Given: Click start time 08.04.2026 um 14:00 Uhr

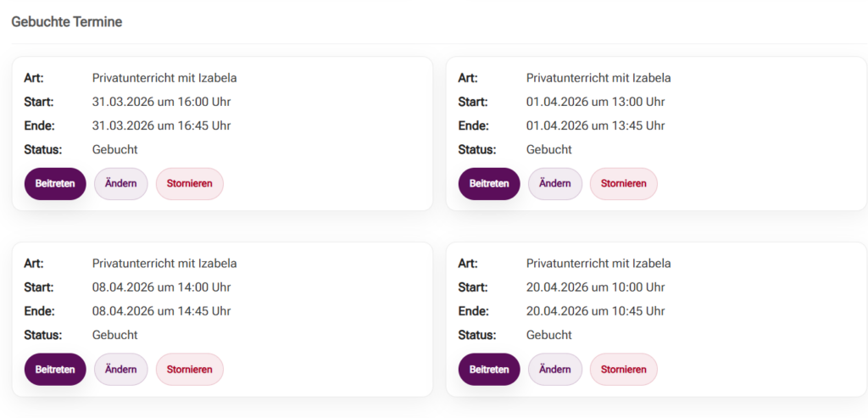Looking at the screenshot, I should point(161,287).
